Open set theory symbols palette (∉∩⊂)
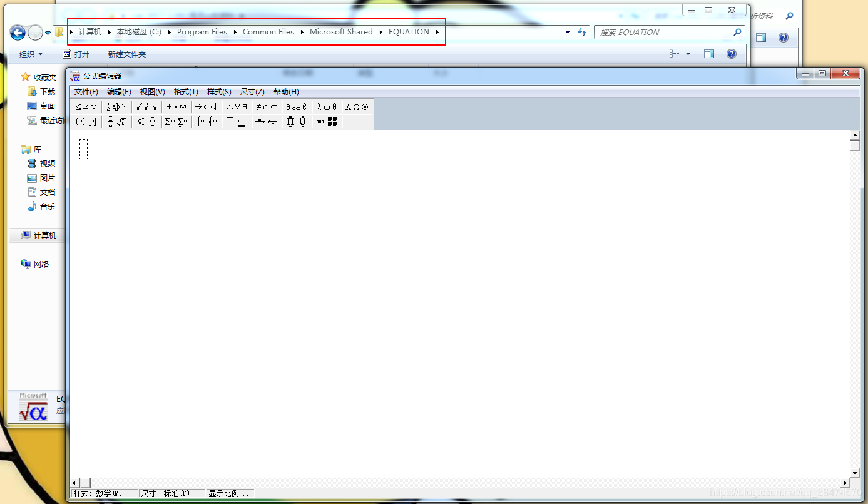Image resolution: width=868 pixels, height=504 pixels. [267, 107]
